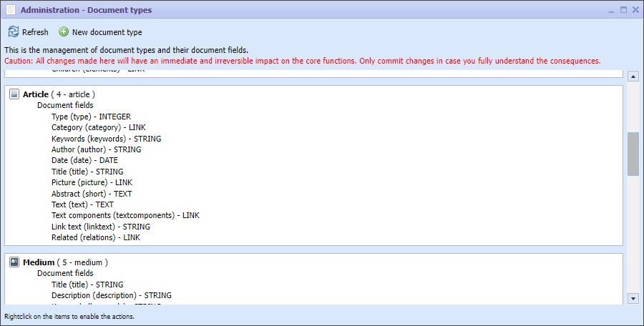Click the Article document type icon
Viewport: 644px width, 326px height.
coord(14,94)
